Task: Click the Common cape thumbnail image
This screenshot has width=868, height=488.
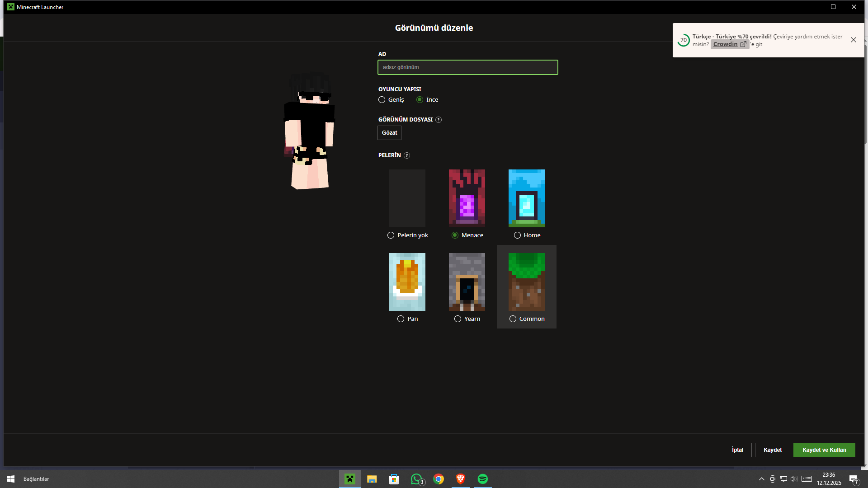Action: [527, 282]
